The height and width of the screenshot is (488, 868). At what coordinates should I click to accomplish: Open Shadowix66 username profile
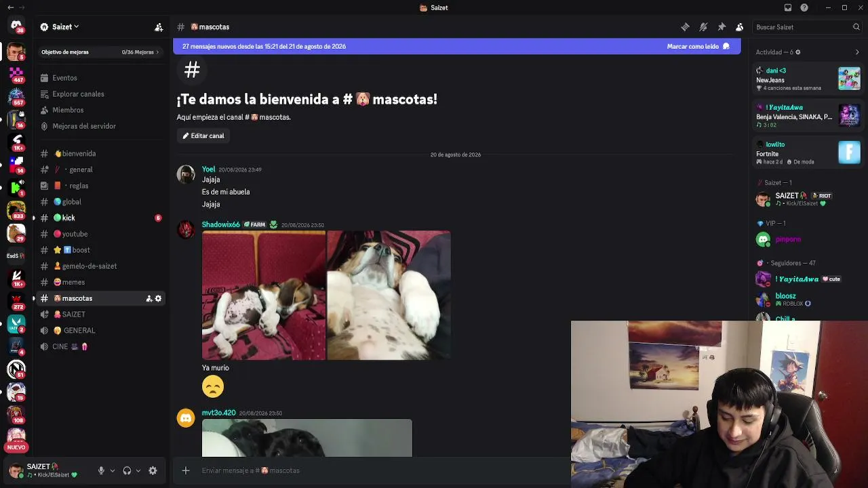220,224
